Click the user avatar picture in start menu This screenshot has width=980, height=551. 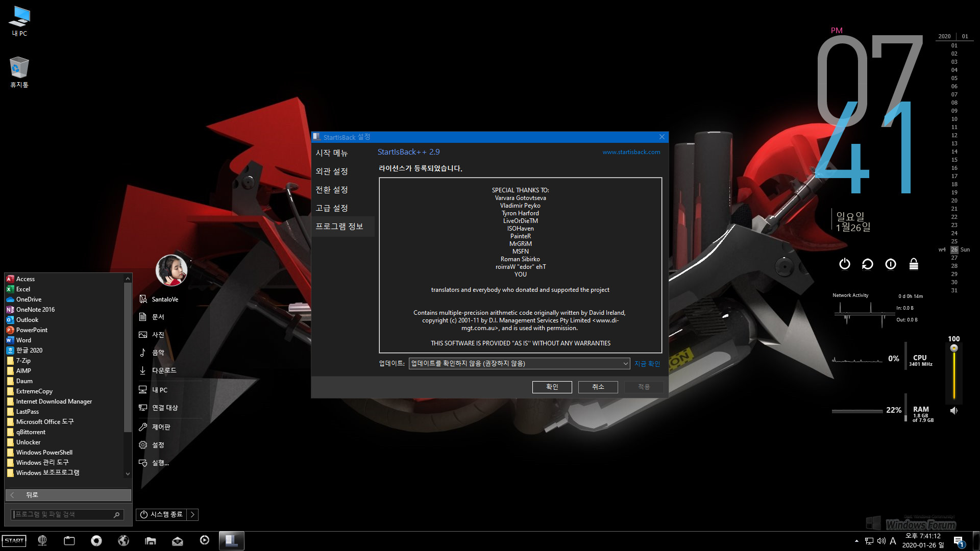[x=171, y=270]
